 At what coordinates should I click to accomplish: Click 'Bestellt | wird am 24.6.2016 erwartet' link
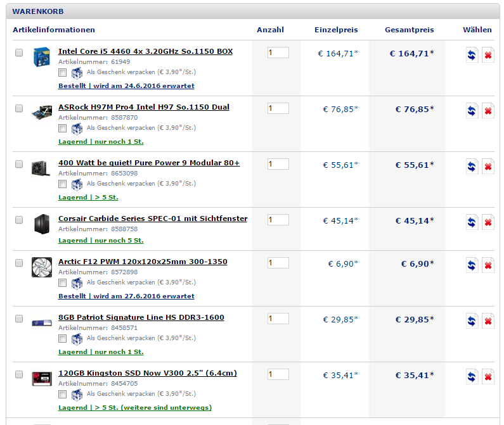[x=126, y=86]
